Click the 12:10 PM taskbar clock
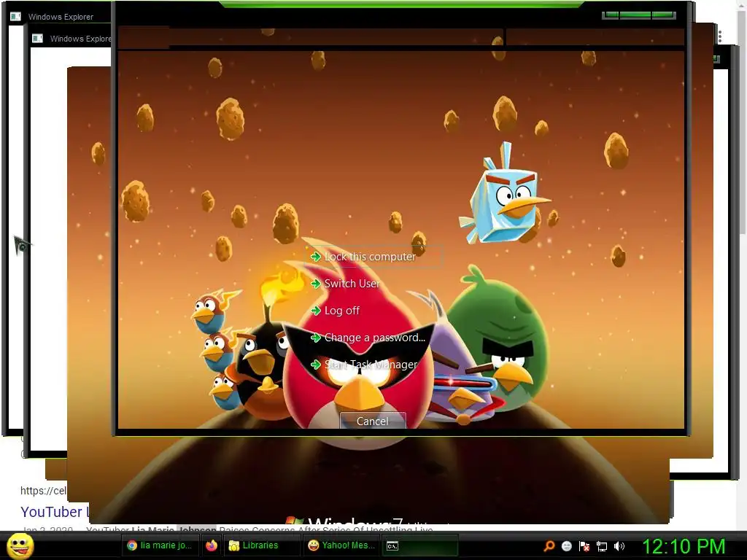 [684, 546]
